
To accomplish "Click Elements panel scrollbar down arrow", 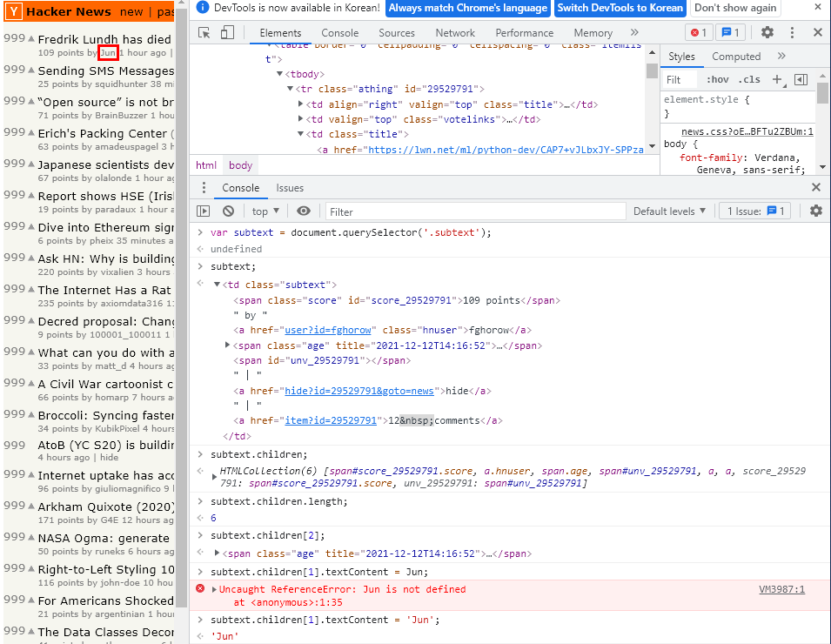I will pyautogui.click(x=652, y=146).
